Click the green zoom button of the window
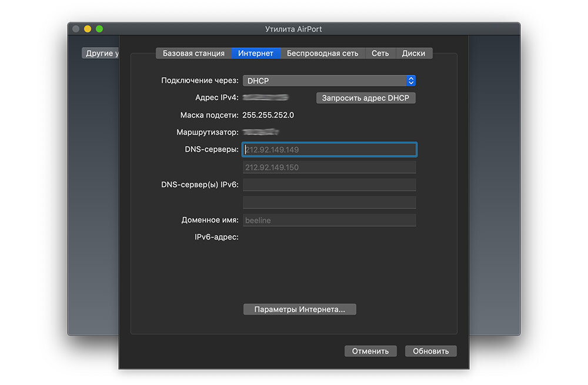This screenshot has height=385, width=588. 100,28
